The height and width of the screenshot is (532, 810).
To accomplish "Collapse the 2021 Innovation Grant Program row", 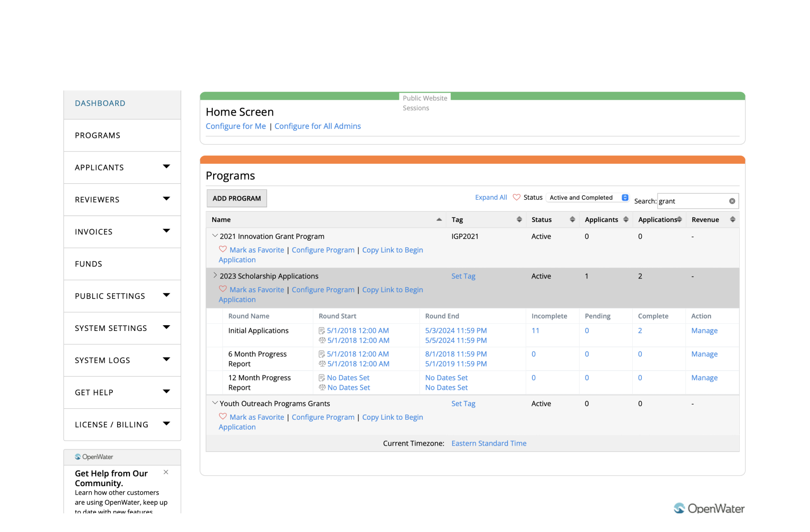I will pyautogui.click(x=215, y=236).
